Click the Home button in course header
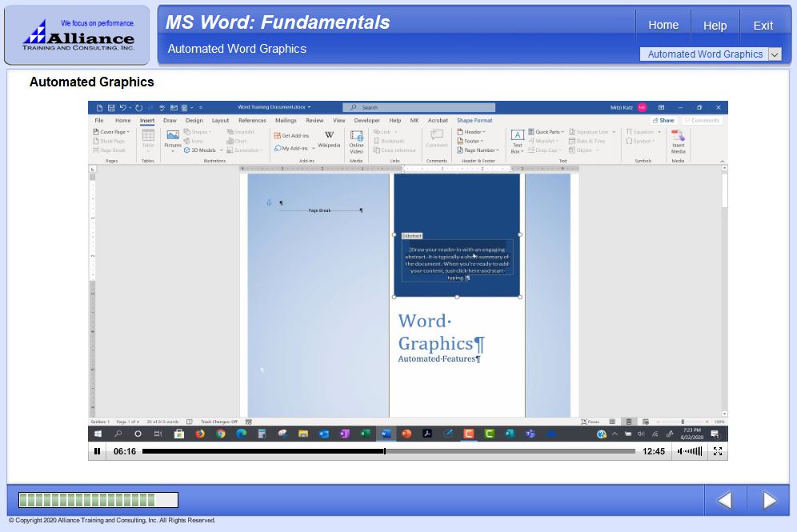 [663, 25]
